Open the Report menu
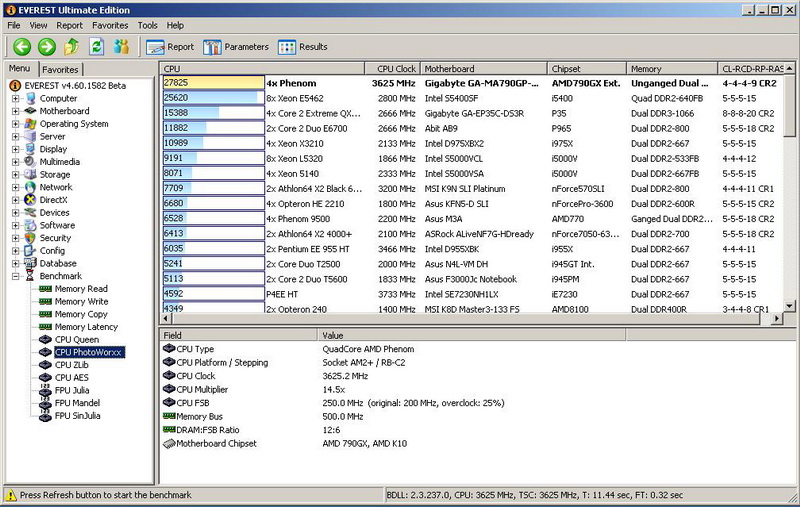The height and width of the screenshot is (507, 800). (69, 25)
